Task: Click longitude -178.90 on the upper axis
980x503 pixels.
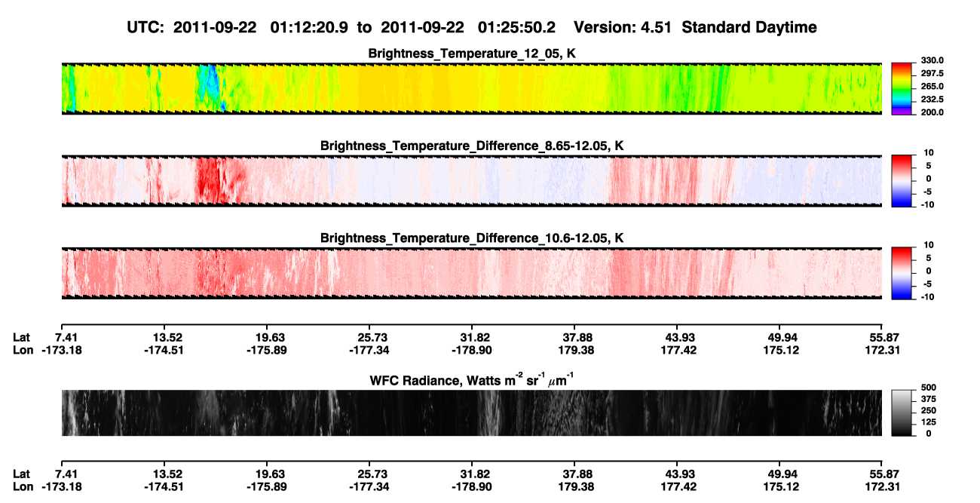Action: (473, 350)
